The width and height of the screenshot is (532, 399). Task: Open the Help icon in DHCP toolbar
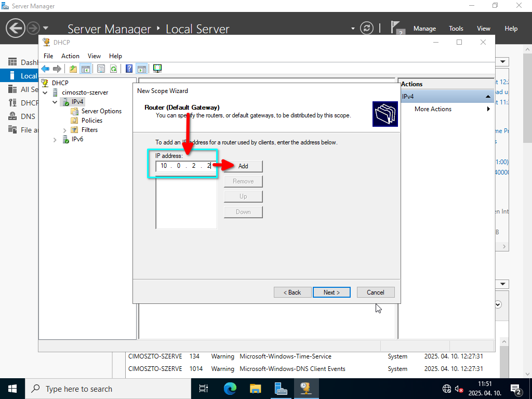coord(129,69)
